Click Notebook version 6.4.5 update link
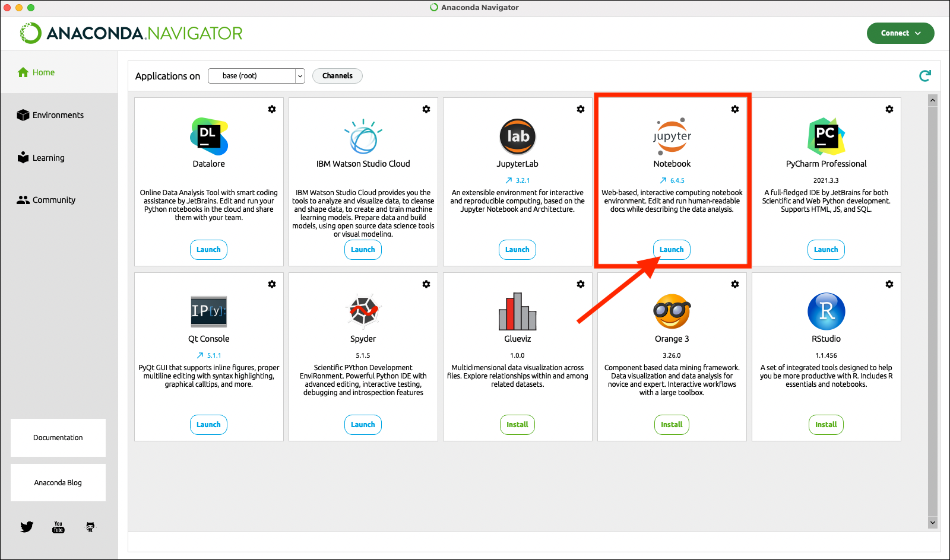950x560 pixels. pyautogui.click(x=672, y=180)
